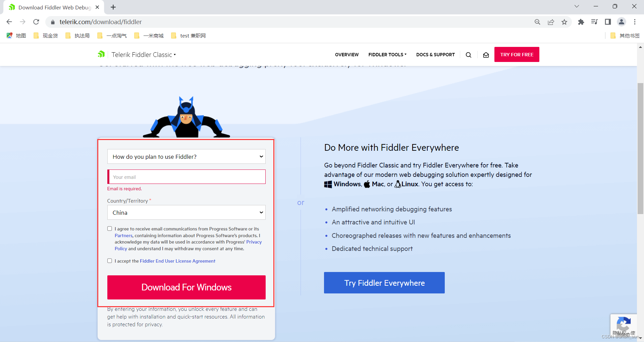Viewport: 644px width, 342px height.
Task: Expand the Telerik Fiddler Classic product menu
Action: (144, 55)
